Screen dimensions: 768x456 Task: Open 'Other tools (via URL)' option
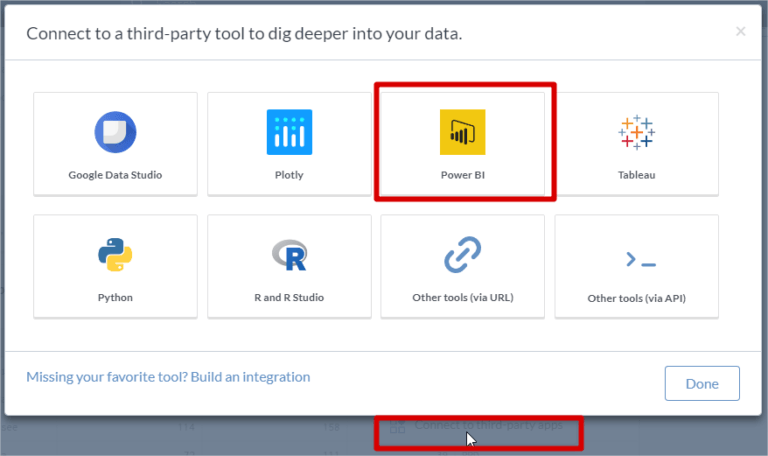[462, 297]
